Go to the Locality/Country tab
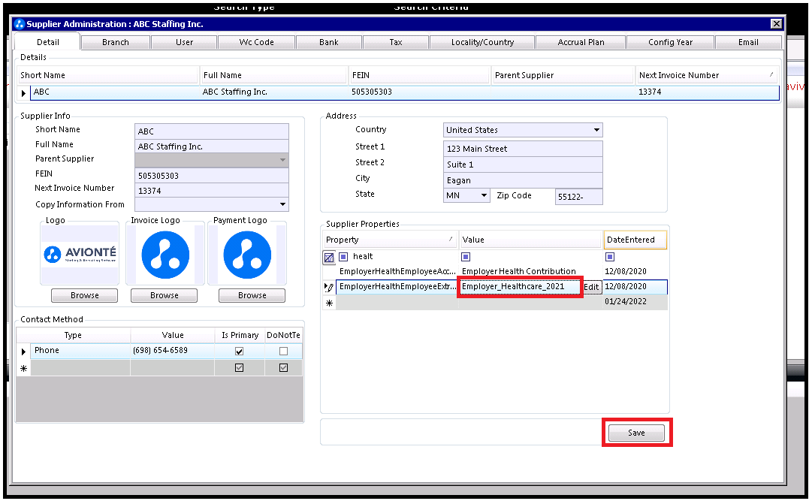Screen dimensions: 812x504 [483, 43]
